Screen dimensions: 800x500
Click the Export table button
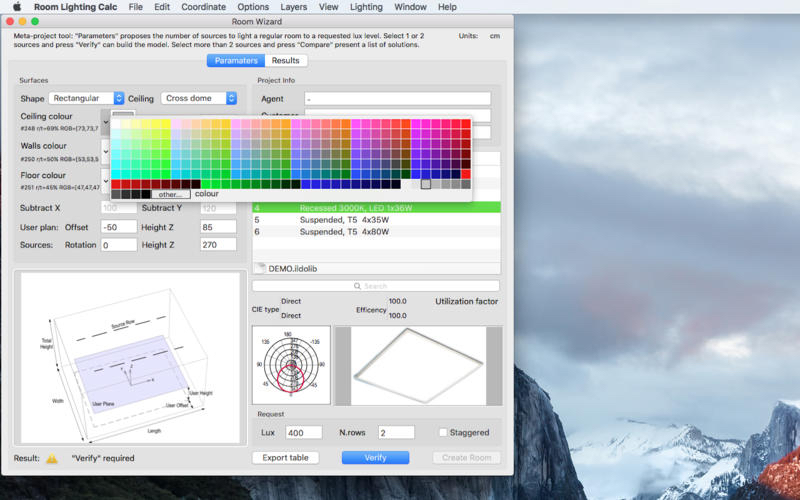tap(285, 458)
